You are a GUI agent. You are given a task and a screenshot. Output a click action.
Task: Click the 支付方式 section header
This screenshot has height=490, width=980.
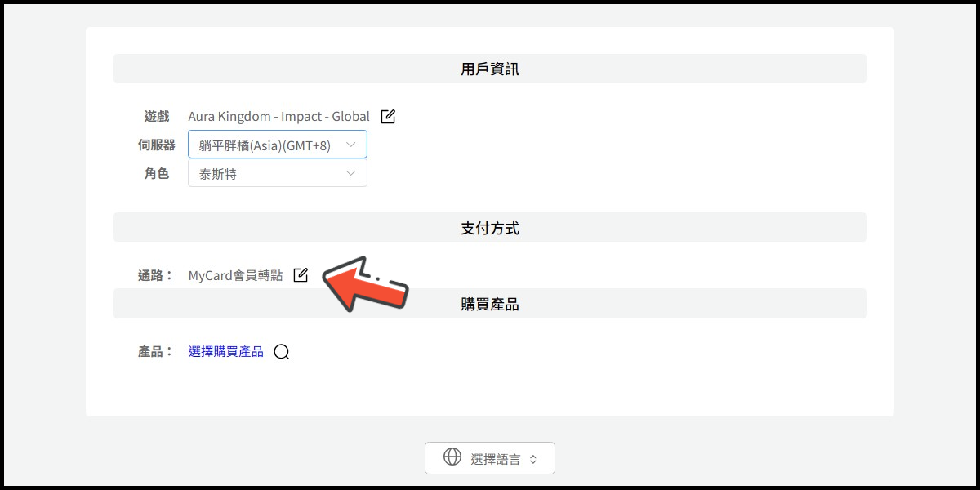tap(490, 228)
